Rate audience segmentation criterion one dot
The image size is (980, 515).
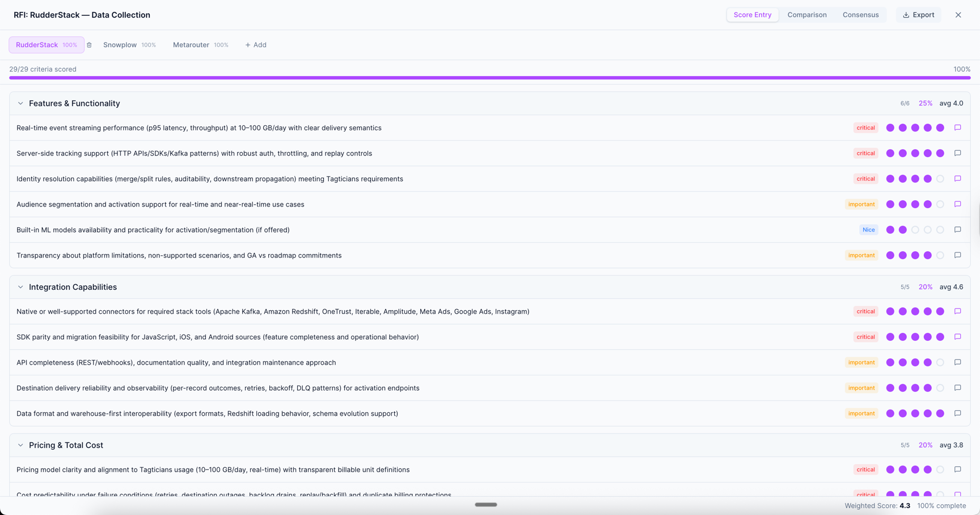coord(890,204)
